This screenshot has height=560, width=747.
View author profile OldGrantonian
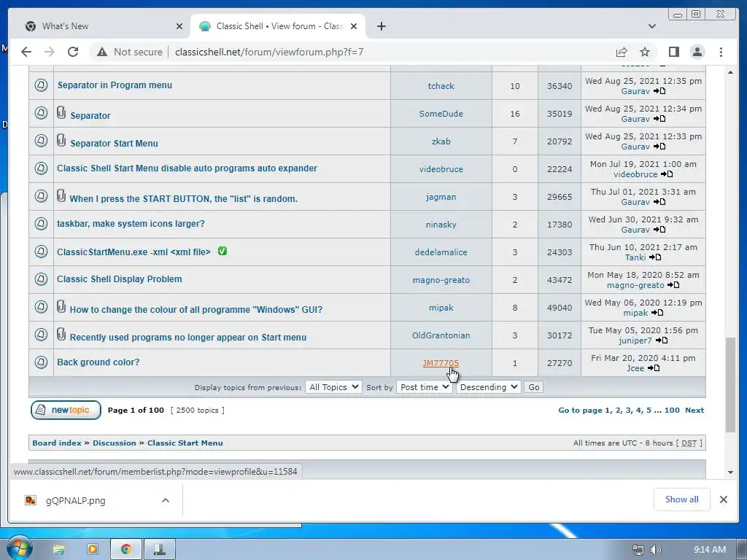click(441, 335)
